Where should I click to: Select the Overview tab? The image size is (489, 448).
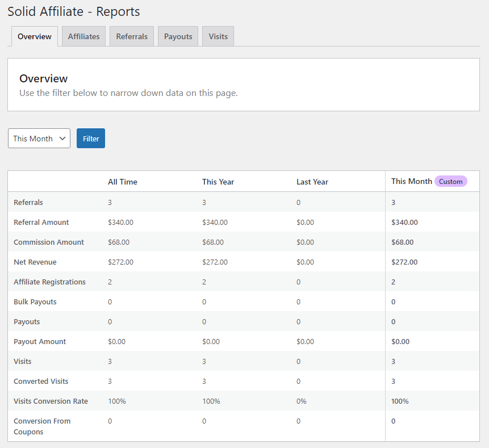tap(34, 36)
